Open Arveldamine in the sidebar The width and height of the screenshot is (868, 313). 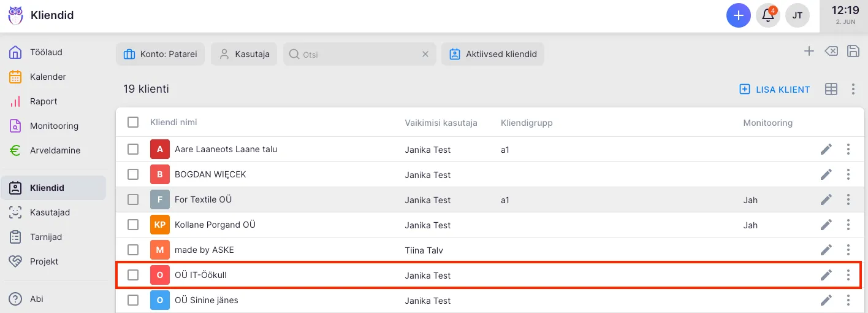(55, 150)
